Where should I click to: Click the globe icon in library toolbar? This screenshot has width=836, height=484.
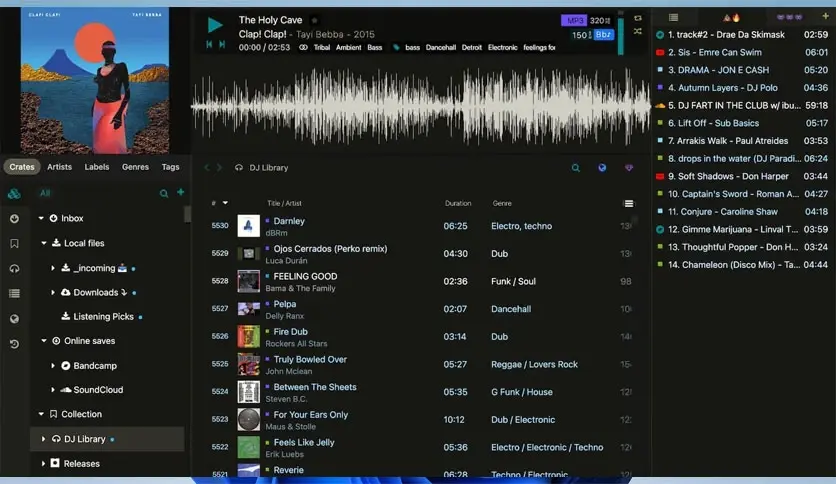[x=602, y=168]
